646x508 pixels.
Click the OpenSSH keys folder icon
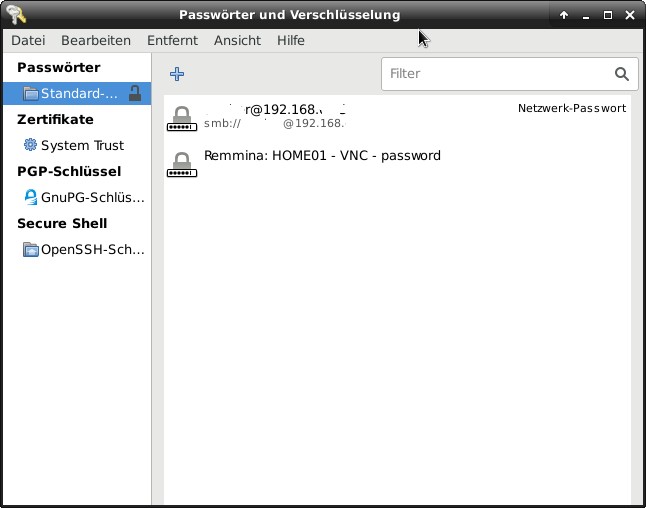30,249
